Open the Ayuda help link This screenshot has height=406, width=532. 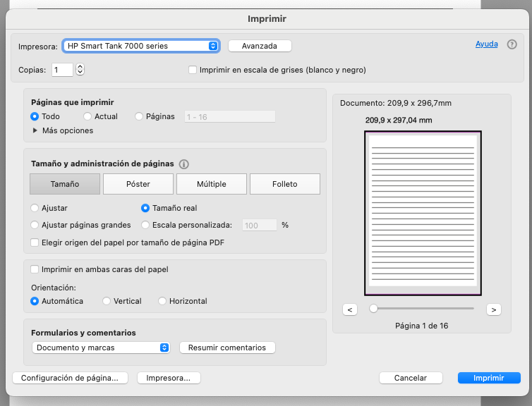pos(486,44)
